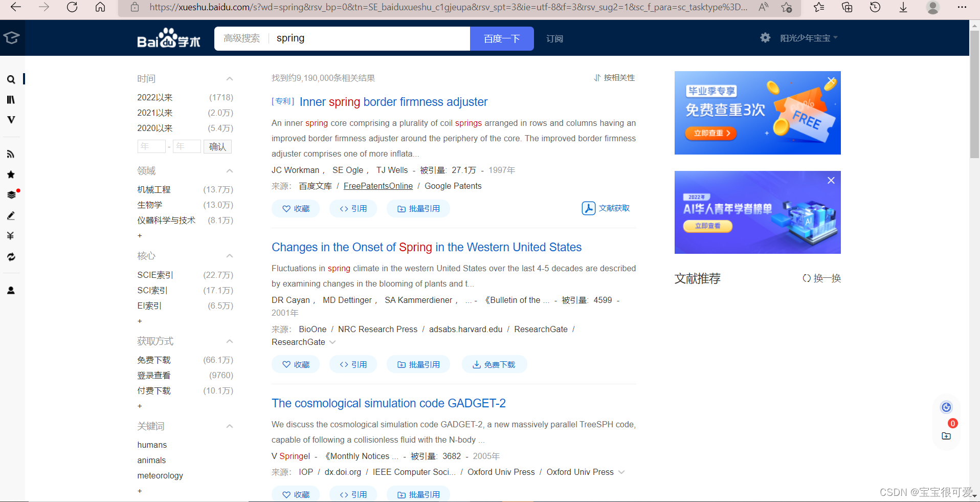Image resolution: width=980 pixels, height=502 pixels.
Task: Click the start year input box
Action: pos(151,147)
